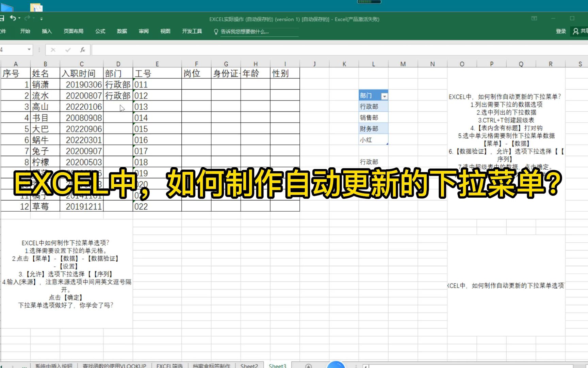Select the 岗位 header cell

tap(196, 73)
